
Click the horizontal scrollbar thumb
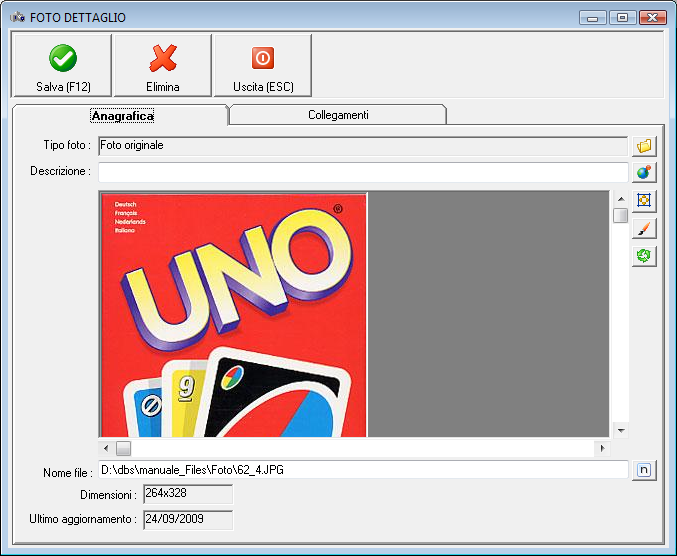click(123, 449)
